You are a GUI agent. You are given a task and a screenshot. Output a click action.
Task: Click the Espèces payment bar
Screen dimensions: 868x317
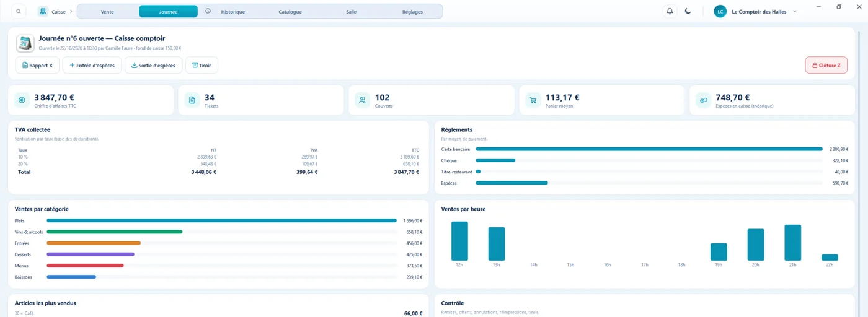511,183
